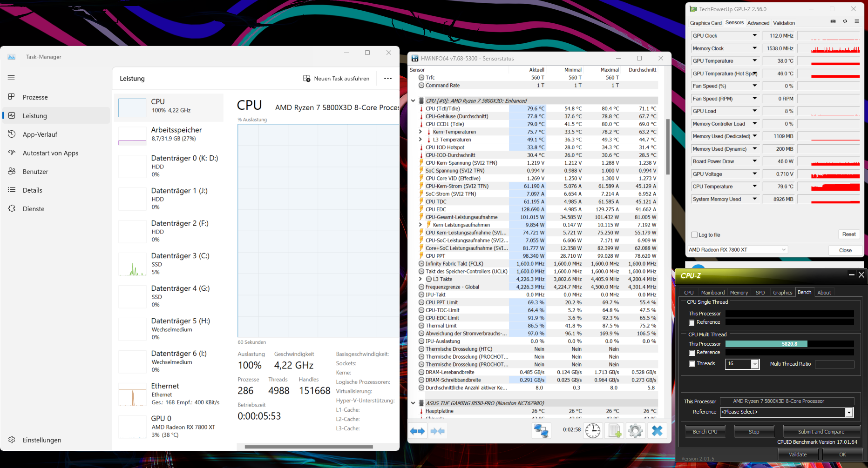Switch to Graphics Card tab in GPU-Z
868x468 pixels.
click(705, 23)
